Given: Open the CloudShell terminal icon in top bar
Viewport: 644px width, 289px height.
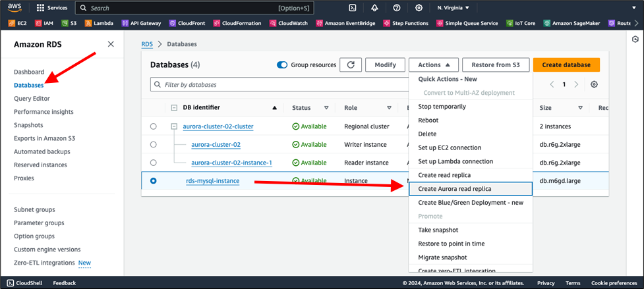Looking at the screenshot, I should coord(353,8).
